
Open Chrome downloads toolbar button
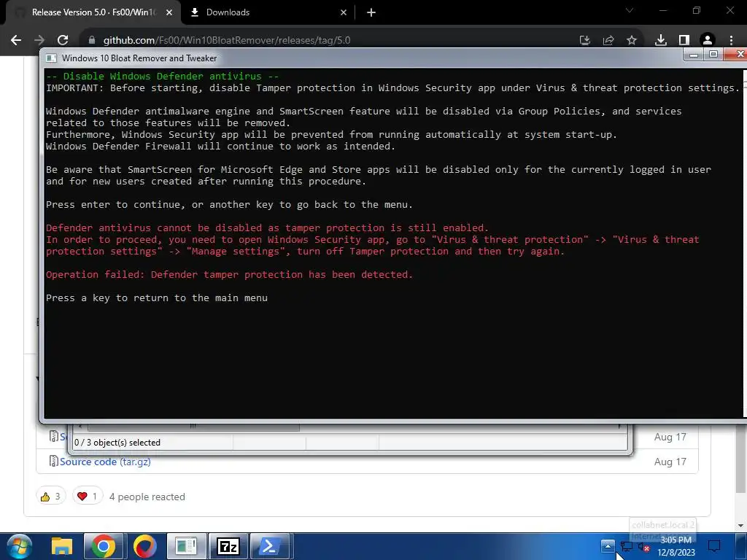click(x=661, y=40)
